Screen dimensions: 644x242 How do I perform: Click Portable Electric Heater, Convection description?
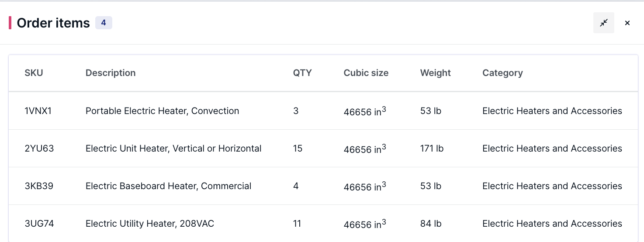[162, 111]
